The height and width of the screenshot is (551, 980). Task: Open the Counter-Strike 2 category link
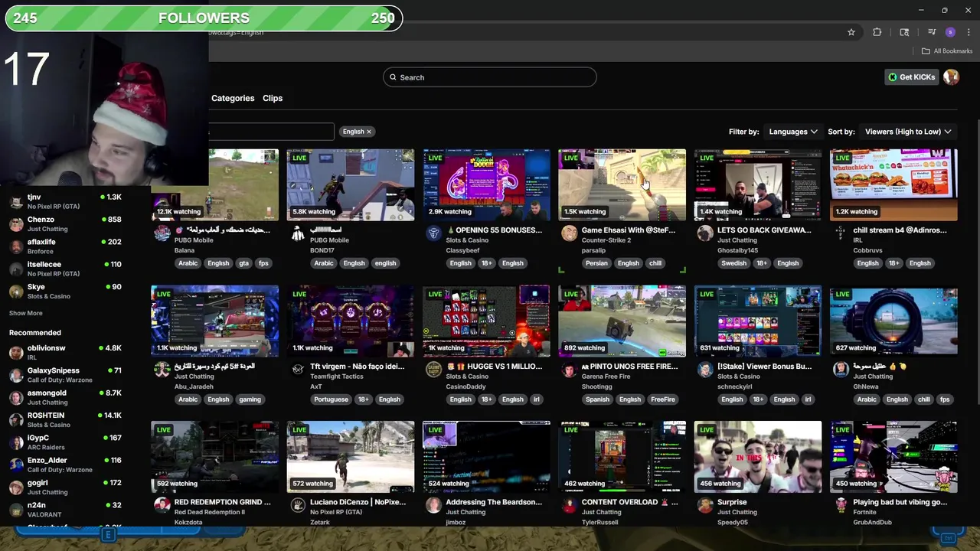tap(606, 240)
